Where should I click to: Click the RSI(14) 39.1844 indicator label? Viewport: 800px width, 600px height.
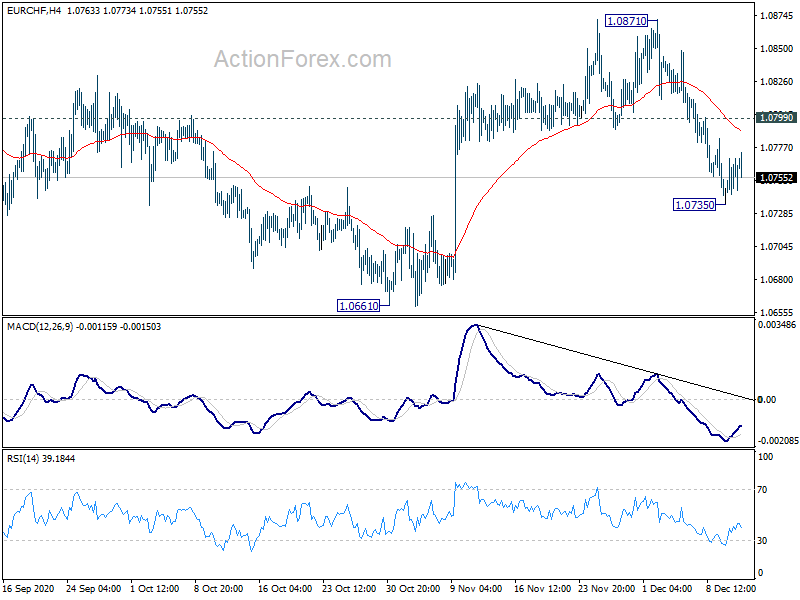[41, 459]
